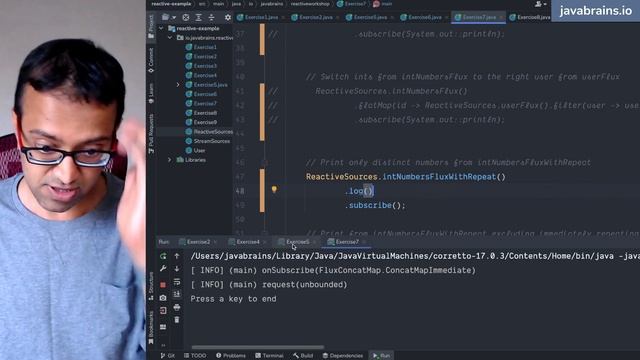Click reactiveworkshop breadcrumb

click(x=310, y=4)
